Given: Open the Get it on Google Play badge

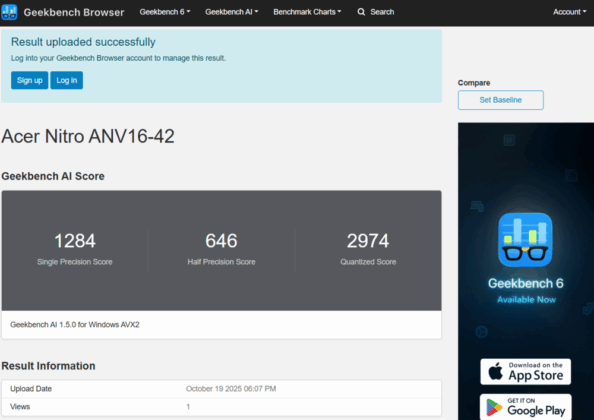Looking at the screenshot, I should click(525, 407).
